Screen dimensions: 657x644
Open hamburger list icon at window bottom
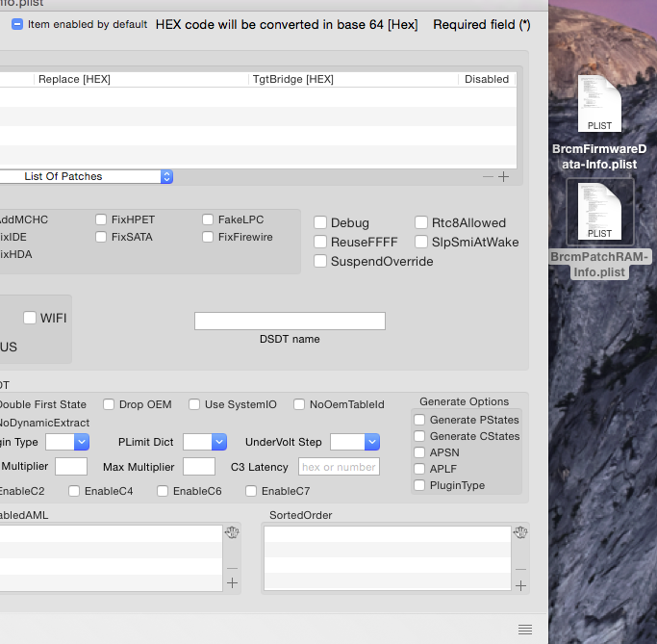(525, 629)
